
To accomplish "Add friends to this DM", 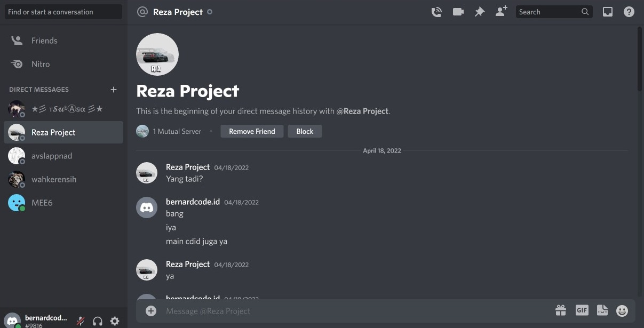I will point(501,11).
